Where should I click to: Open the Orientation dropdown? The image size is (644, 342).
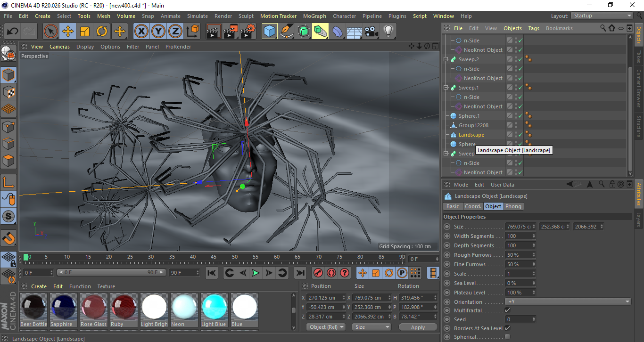568,301
